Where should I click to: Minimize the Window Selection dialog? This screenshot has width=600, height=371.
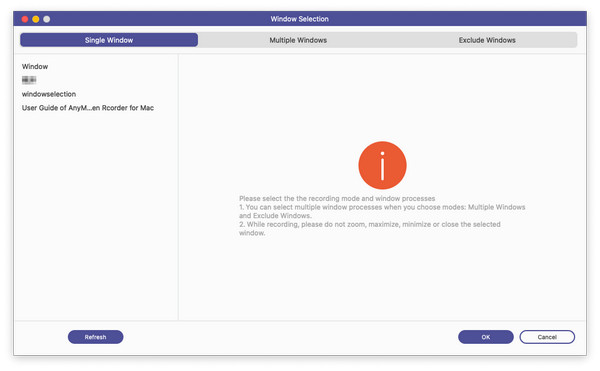pyautogui.click(x=36, y=19)
